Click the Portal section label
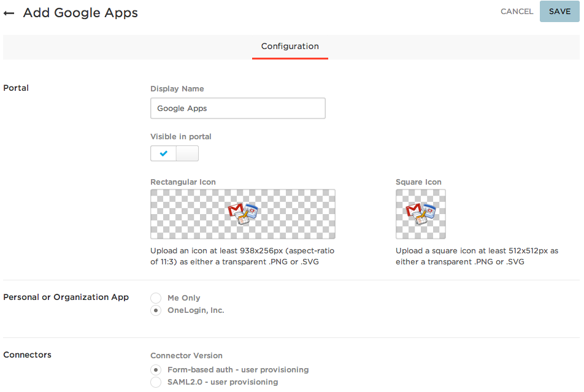The height and width of the screenshot is (392, 584). pos(16,88)
